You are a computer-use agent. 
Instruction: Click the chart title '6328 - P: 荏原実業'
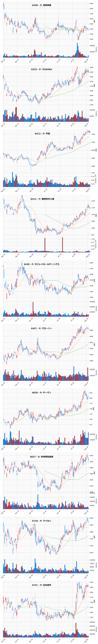point(42,5)
